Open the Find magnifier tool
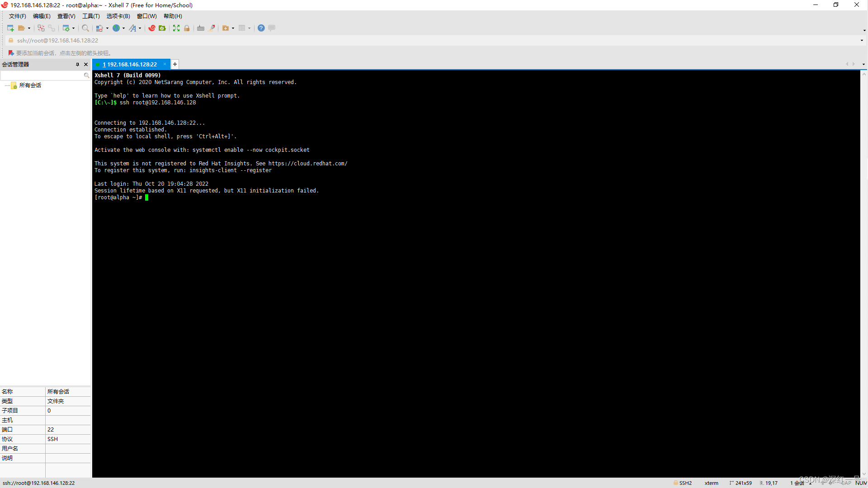The width and height of the screenshot is (868, 488). 85,28
